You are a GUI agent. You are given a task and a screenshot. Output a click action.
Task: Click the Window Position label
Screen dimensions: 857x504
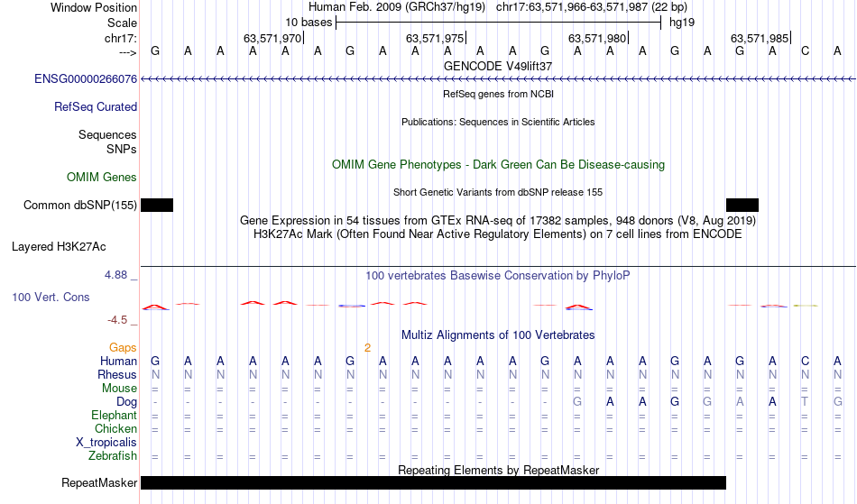[x=94, y=7]
